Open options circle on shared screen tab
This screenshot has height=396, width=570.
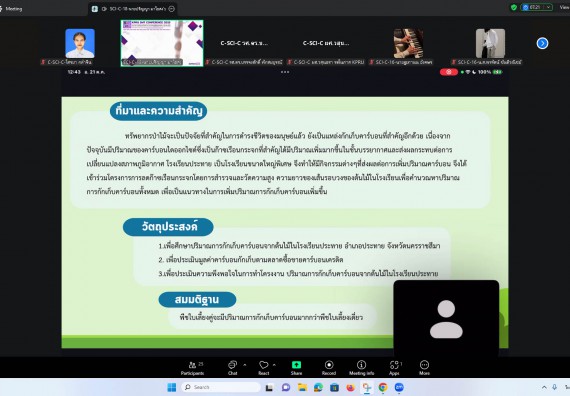pyautogui.click(x=172, y=9)
